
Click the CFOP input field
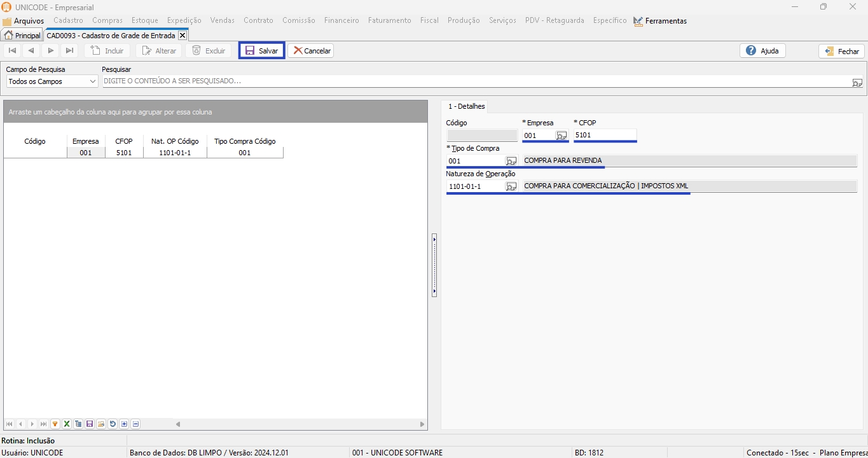pos(604,135)
